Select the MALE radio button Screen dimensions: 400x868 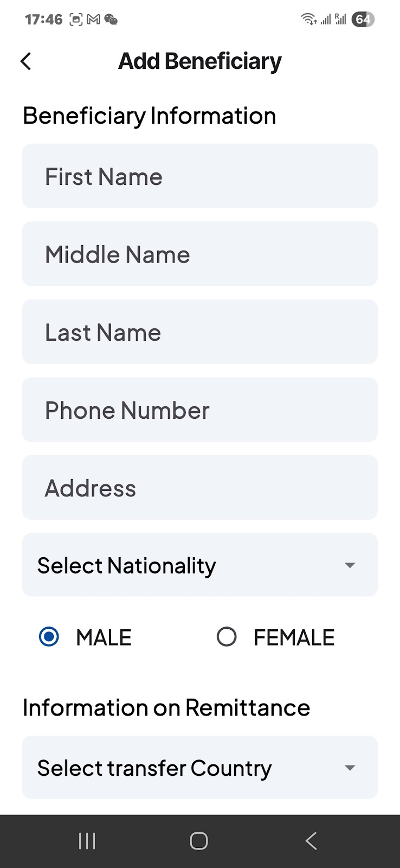point(49,636)
